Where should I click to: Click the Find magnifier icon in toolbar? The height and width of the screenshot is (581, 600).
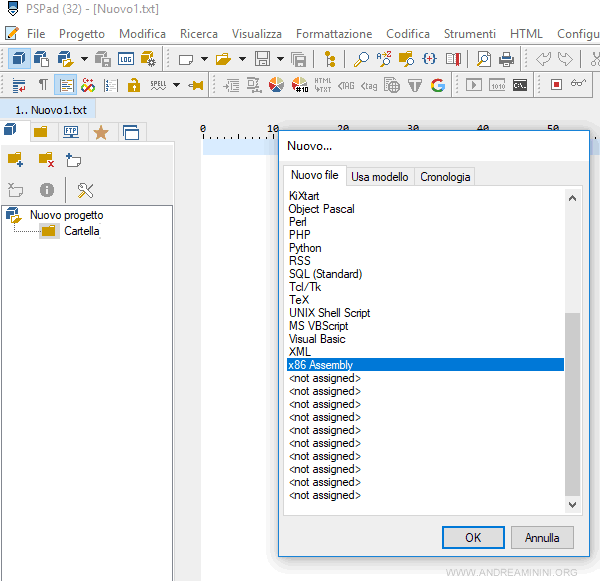[x=361, y=59]
